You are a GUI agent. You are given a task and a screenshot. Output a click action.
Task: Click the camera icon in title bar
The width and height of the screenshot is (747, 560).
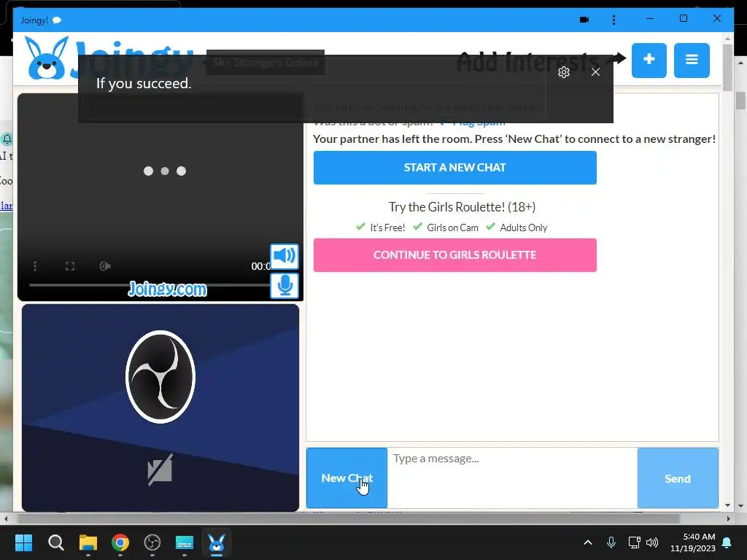[x=584, y=20]
